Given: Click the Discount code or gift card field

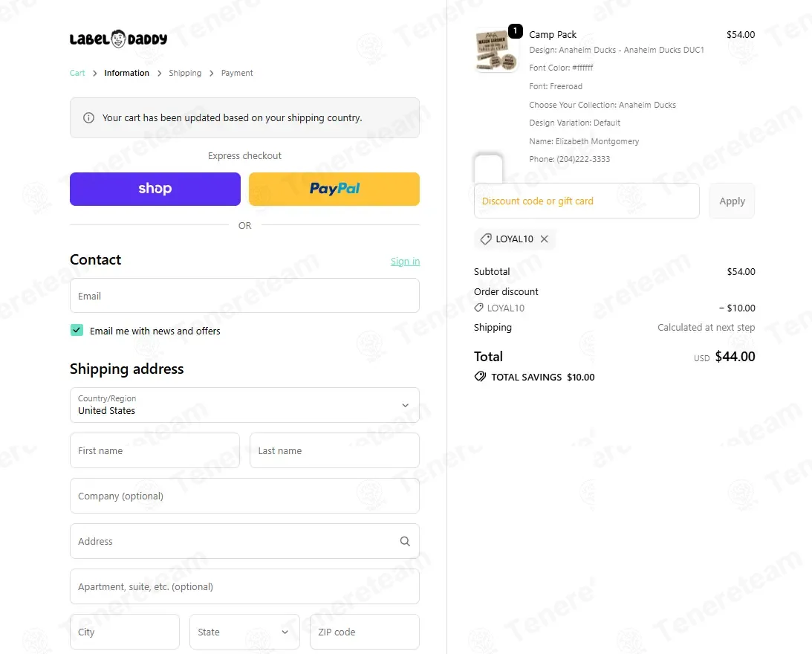Looking at the screenshot, I should click(586, 201).
